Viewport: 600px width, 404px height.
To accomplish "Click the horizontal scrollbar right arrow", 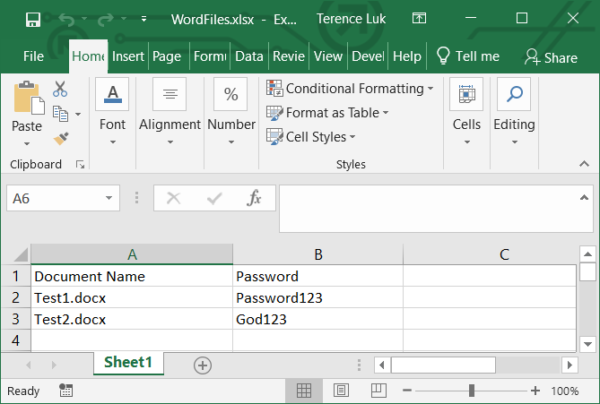I will coord(569,365).
